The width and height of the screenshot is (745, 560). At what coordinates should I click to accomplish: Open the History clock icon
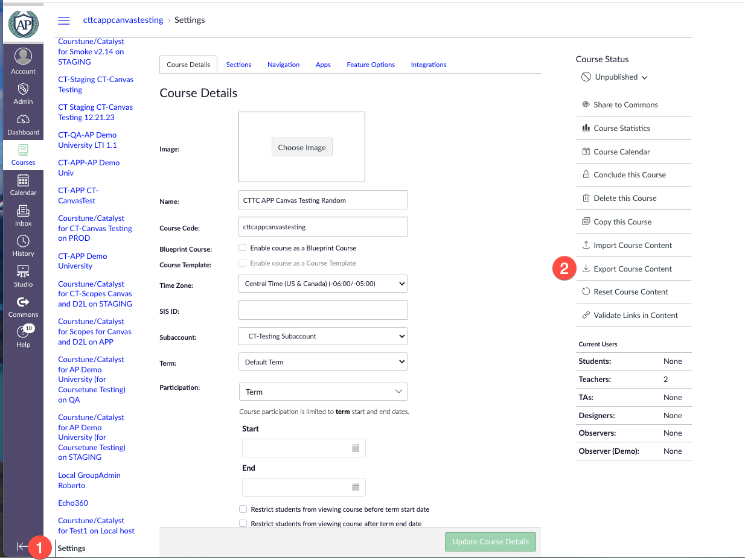tap(23, 241)
